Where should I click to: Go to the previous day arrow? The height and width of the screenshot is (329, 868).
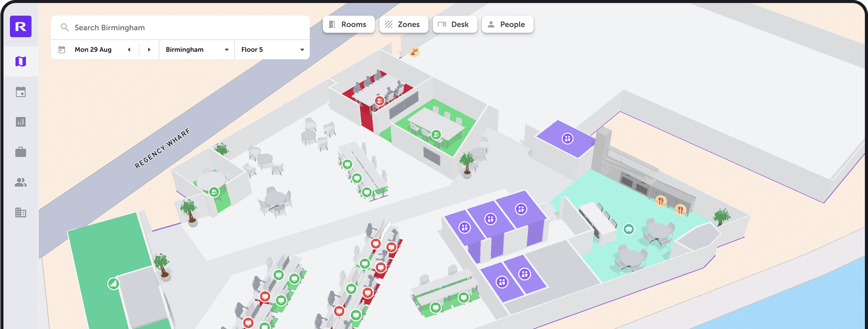[129, 50]
